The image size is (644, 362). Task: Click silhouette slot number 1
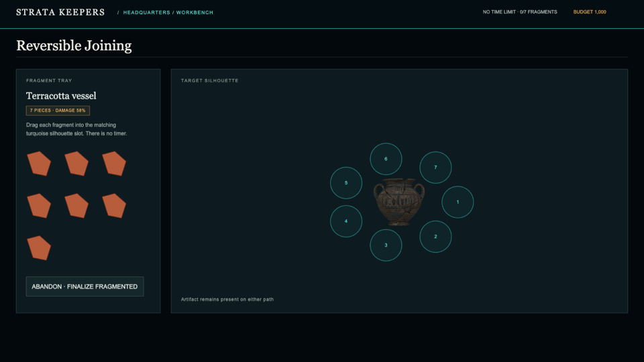click(458, 202)
